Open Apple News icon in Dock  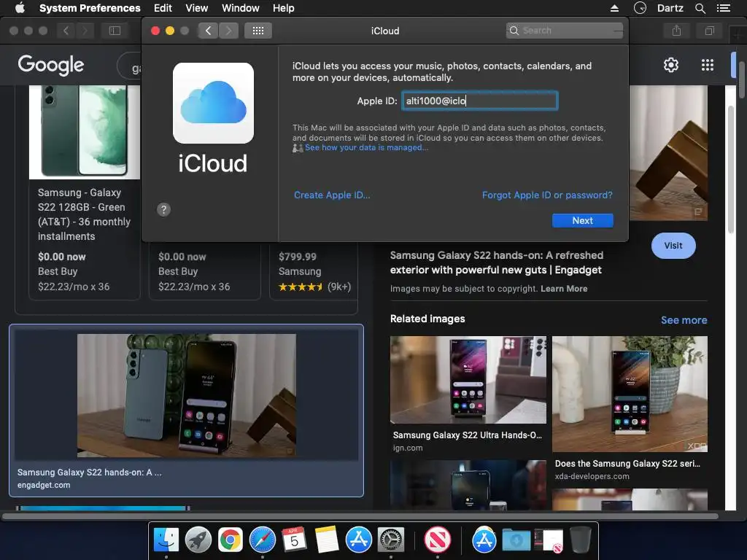(438, 540)
